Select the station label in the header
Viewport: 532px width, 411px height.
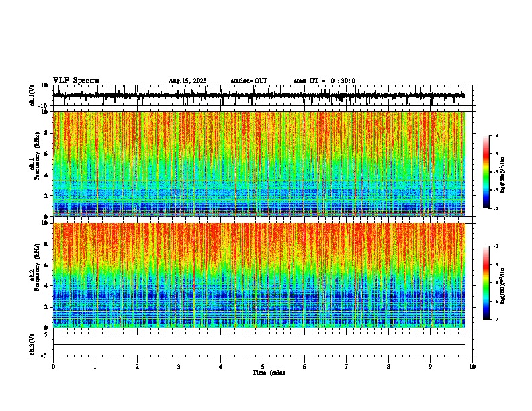coord(249,81)
